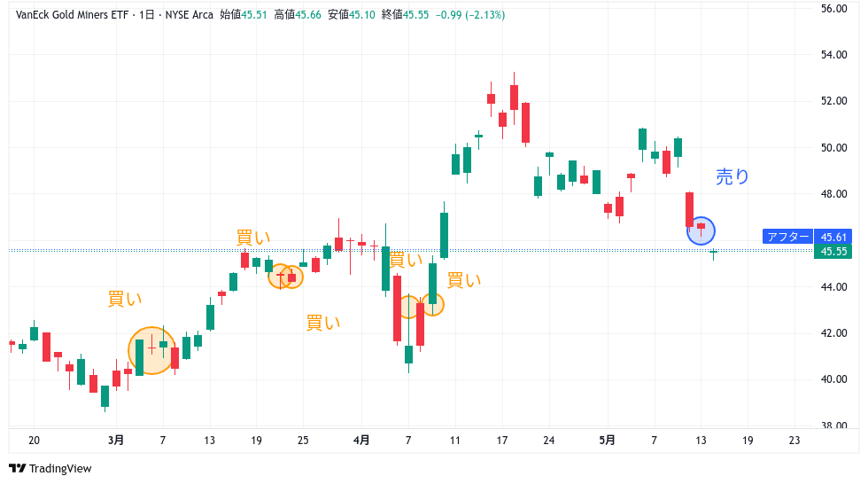Click the blue アフター after-hours label
Viewport: 868px width, 484px height.
787,237
